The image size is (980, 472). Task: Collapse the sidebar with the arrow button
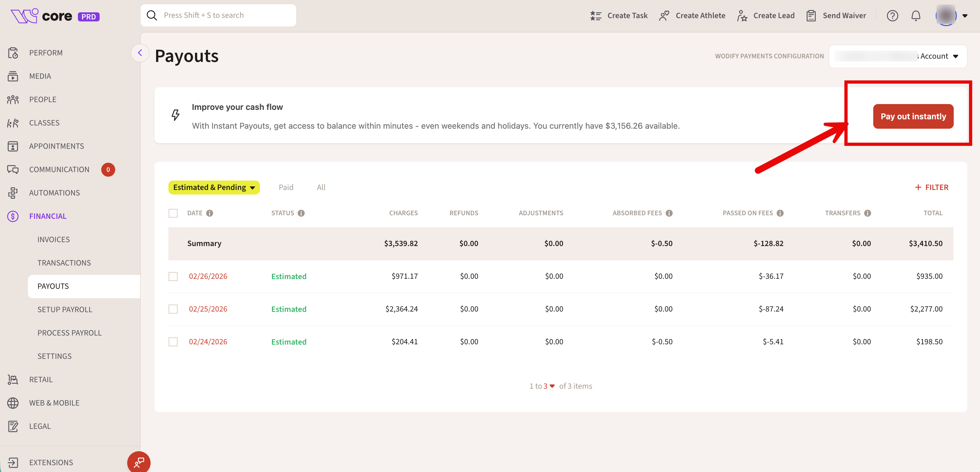tap(140, 53)
